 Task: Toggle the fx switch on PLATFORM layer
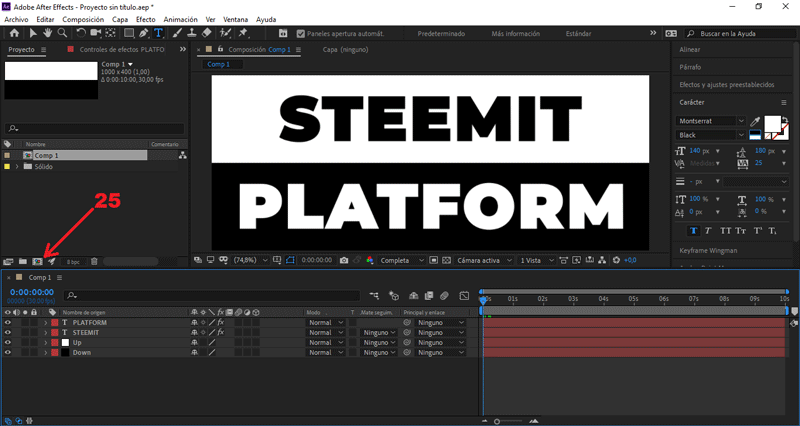221,322
